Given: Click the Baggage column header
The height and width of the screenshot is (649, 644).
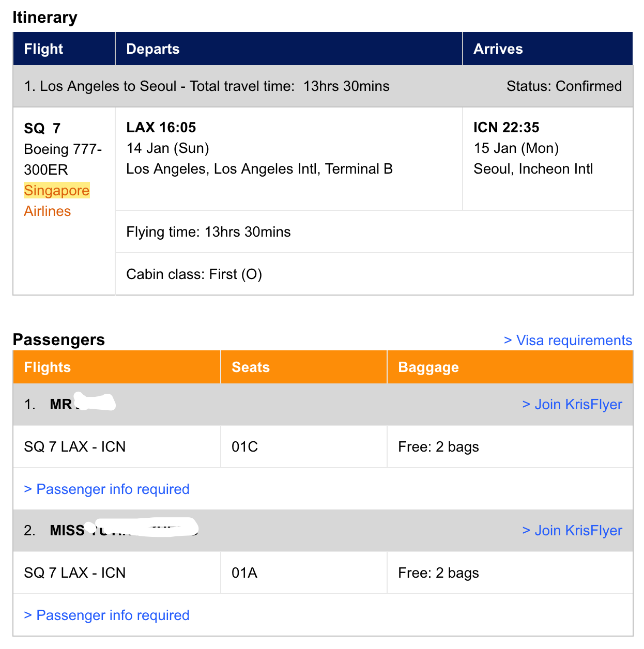Looking at the screenshot, I should [x=510, y=367].
